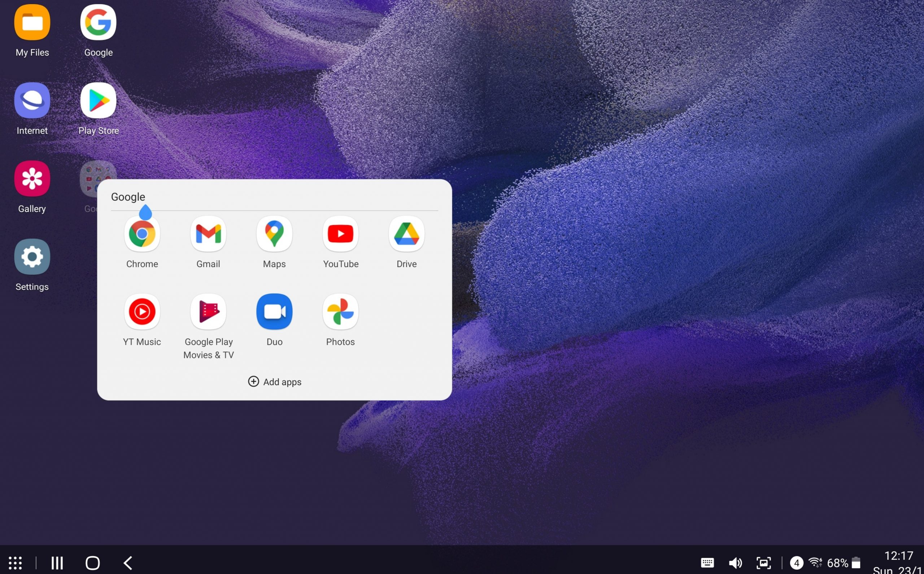Launch the YT Music app
924x574 pixels.
[x=142, y=312]
